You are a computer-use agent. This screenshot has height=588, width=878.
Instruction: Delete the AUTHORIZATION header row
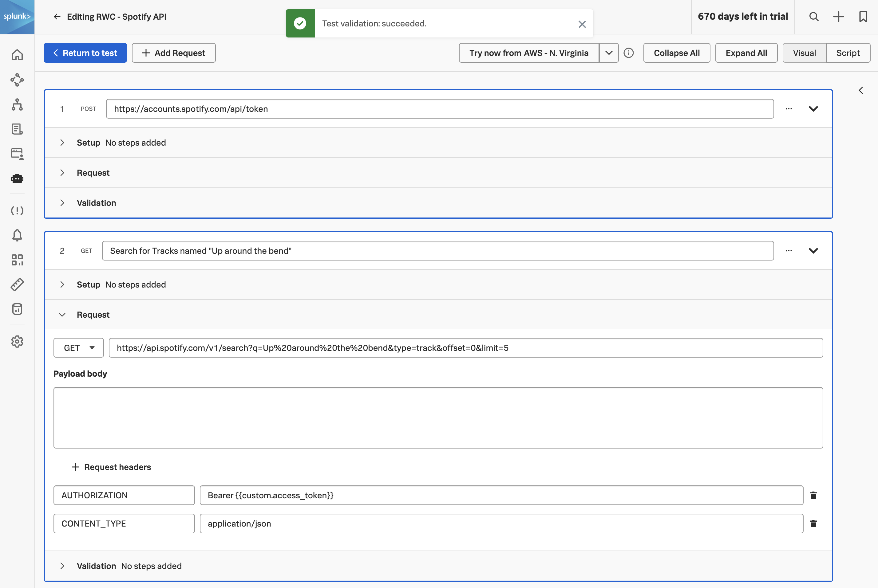click(x=813, y=495)
